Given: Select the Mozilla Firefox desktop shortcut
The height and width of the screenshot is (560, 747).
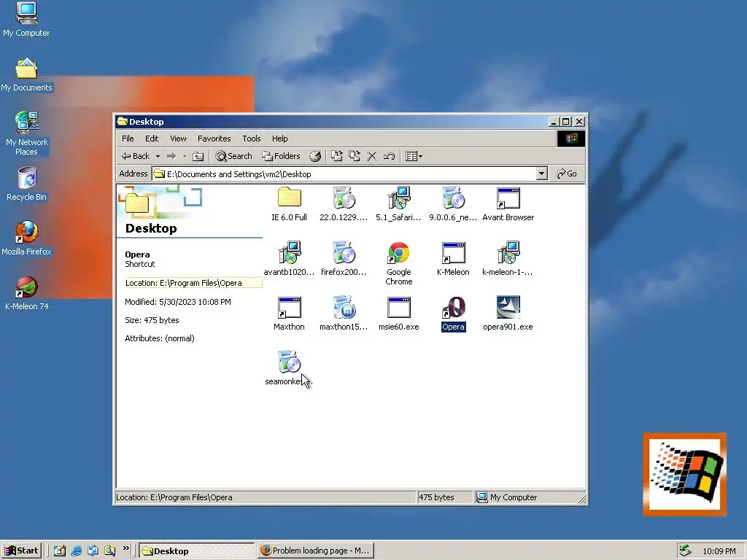Looking at the screenshot, I should pos(27,238).
